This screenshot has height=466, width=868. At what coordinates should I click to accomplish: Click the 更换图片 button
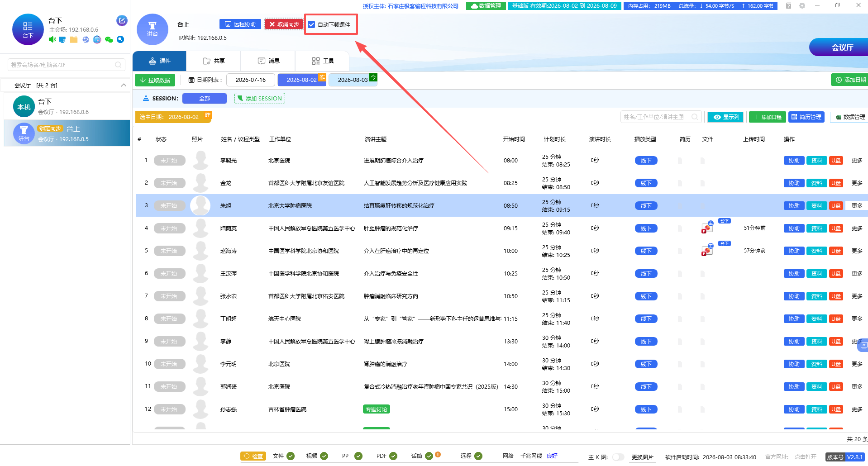pyautogui.click(x=642, y=457)
